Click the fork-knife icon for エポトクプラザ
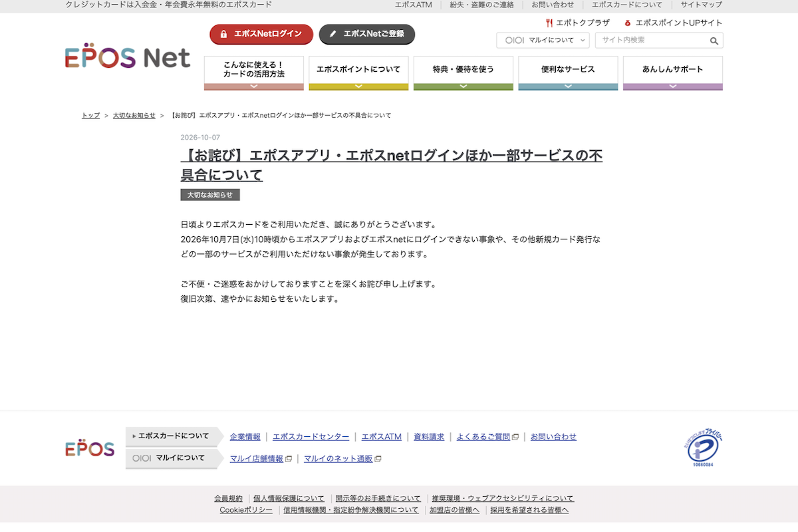The height and width of the screenshot is (532, 798). click(549, 23)
